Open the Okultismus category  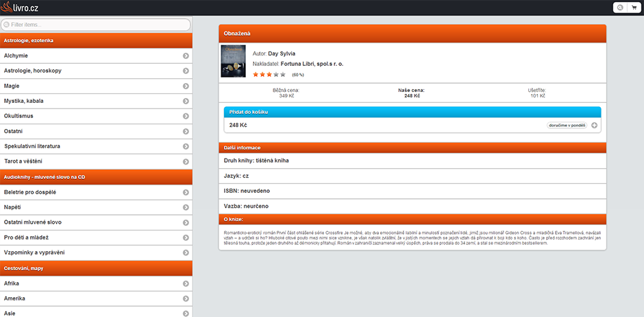click(x=96, y=117)
